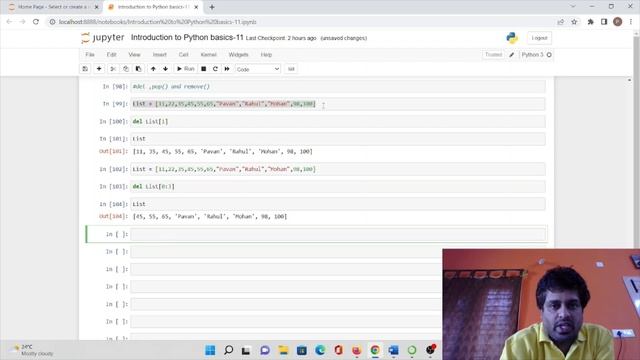Save notebook with the save and checkpoint icon
The image size is (640, 360).
tap(85, 69)
